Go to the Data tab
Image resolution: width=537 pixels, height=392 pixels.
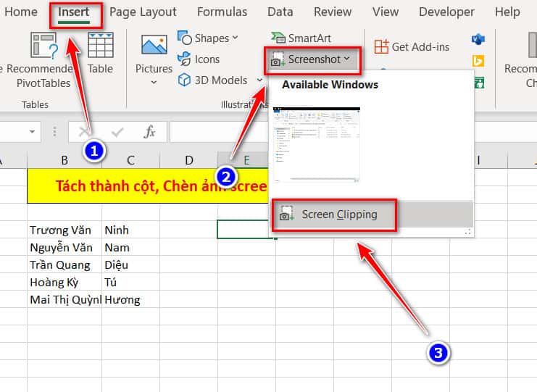point(280,12)
